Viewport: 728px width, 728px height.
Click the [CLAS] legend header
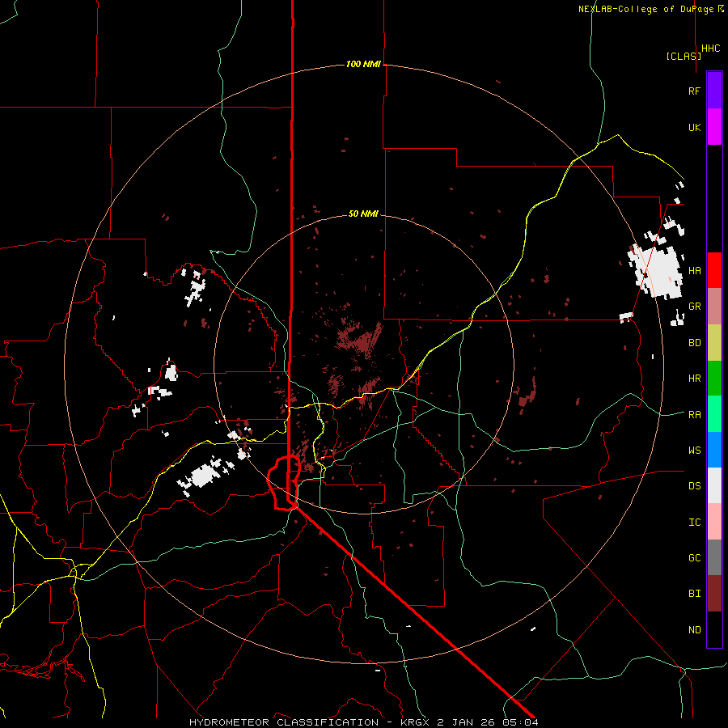coord(684,56)
